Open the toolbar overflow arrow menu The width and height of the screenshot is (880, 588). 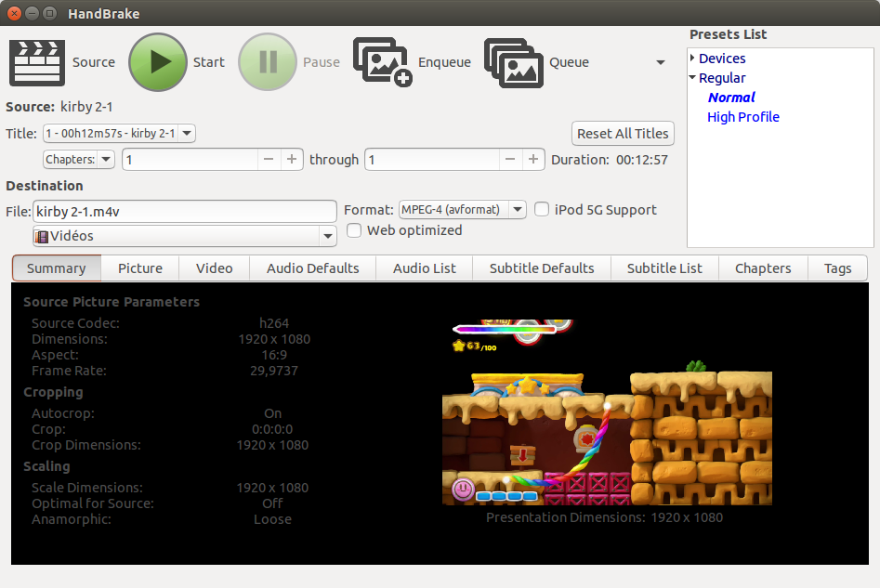[661, 62]
